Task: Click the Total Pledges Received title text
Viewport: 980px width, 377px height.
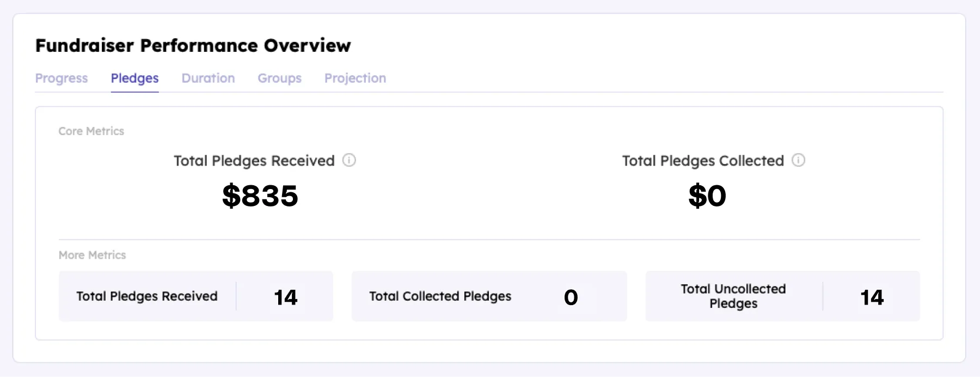Action: [254, 161]
